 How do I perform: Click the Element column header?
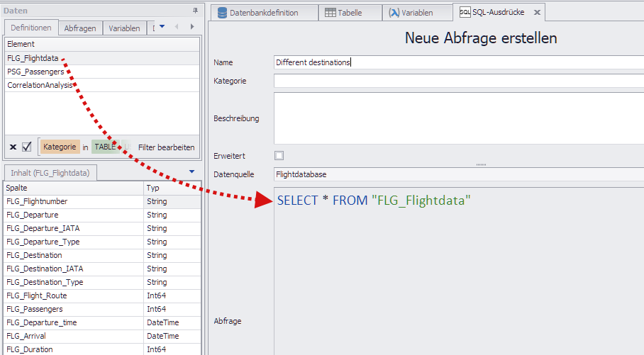coord(102,44)
